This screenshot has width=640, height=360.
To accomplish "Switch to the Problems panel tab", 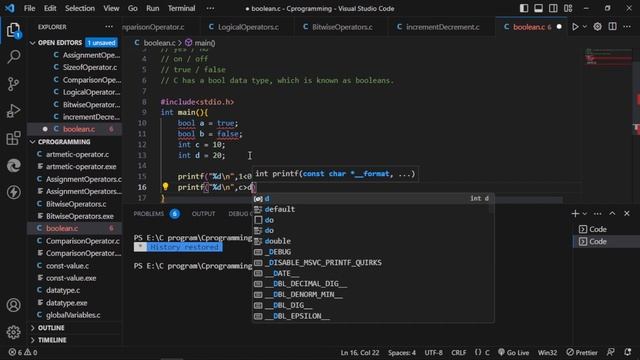I will pyautogui.click(x=149, y=213).
